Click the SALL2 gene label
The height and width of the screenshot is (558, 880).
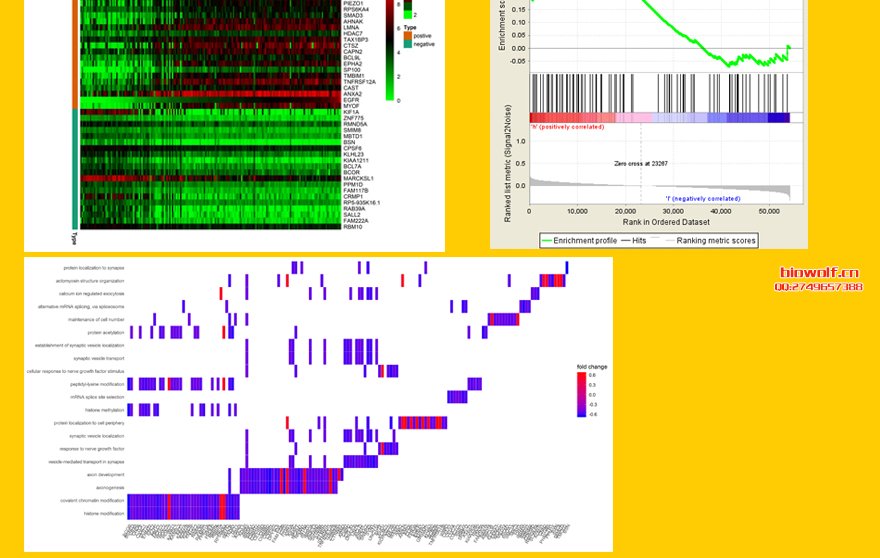point(352,215)
